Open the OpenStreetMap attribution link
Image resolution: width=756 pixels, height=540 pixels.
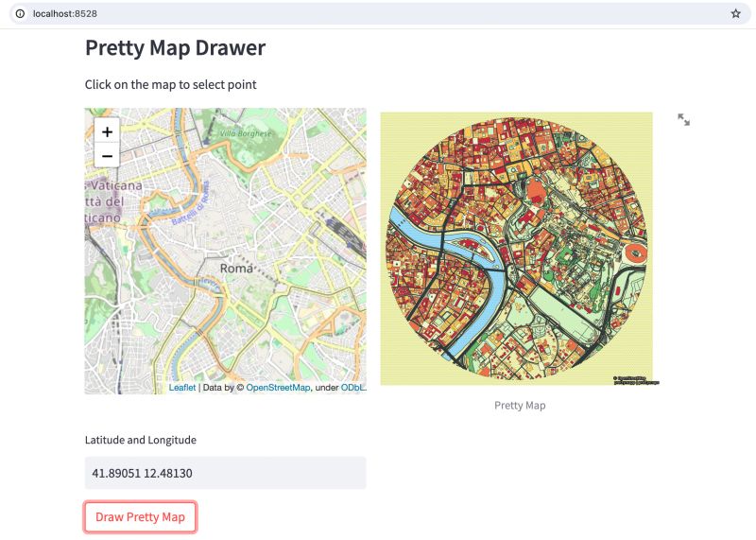278,388
